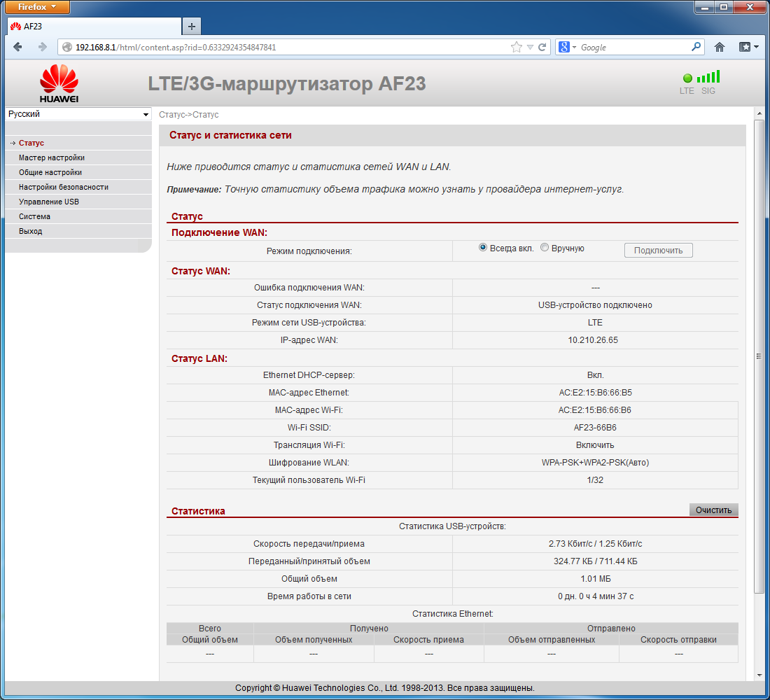Open Общие настройки in sidebar
770x700 pixels.
50,172
